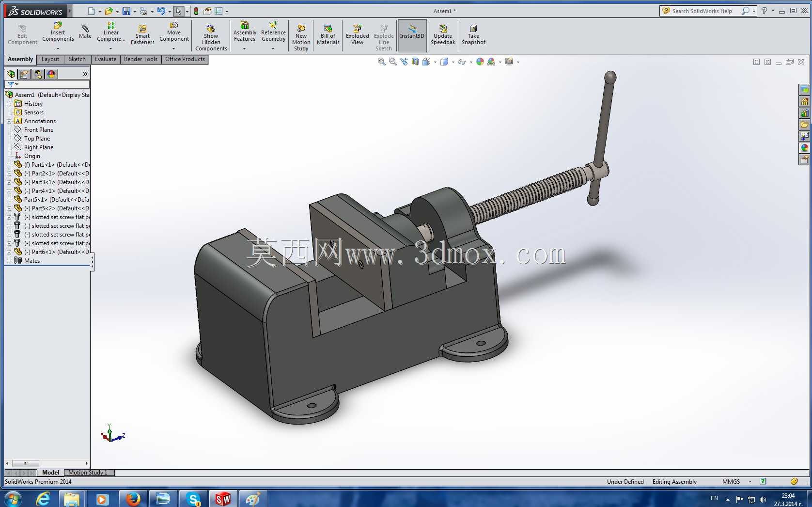Click Zoom to Area icon

[392, 62]
